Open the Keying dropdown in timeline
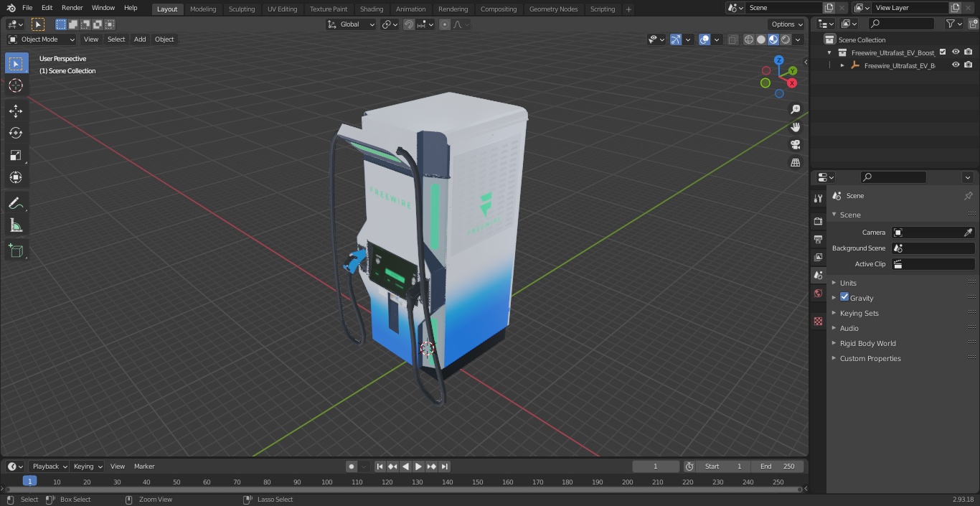Image resolution: width=980 pixels, height=506 pixels. click(x=88, y=467)
